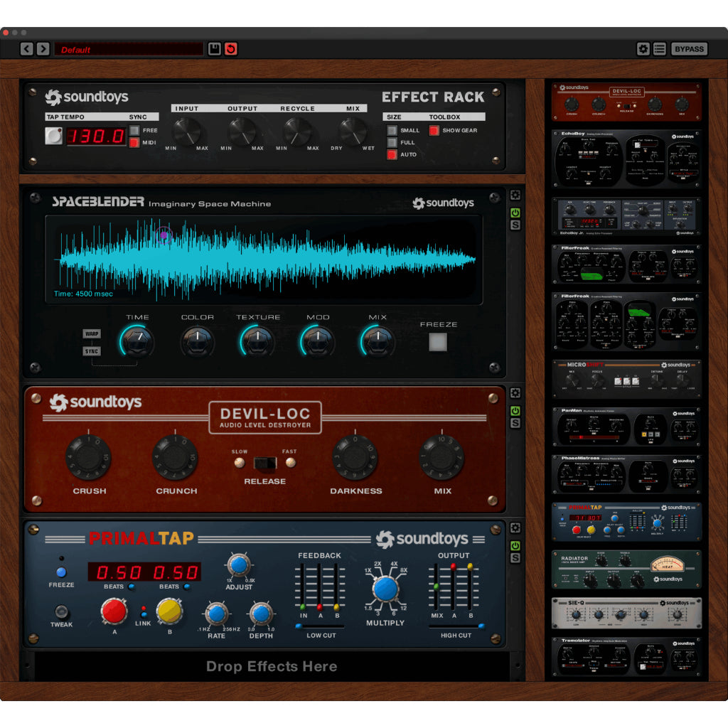Open the Devil-Loc settings gear icon
Image resolution: width=728 pixels, height=728 pixels.
(515, 392)
